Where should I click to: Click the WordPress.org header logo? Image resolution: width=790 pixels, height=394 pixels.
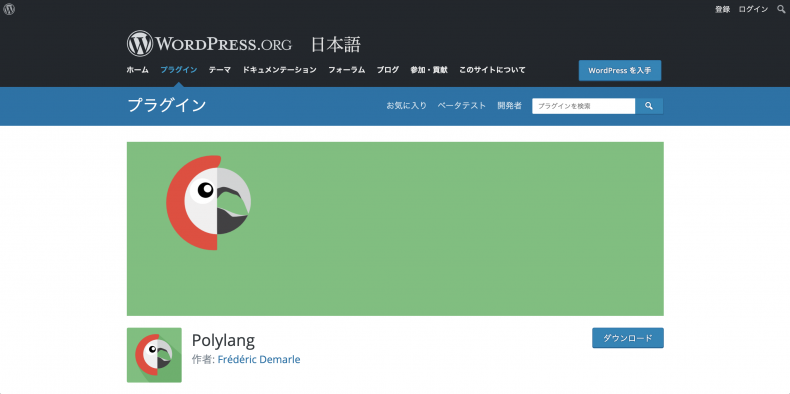pos(209,44)
